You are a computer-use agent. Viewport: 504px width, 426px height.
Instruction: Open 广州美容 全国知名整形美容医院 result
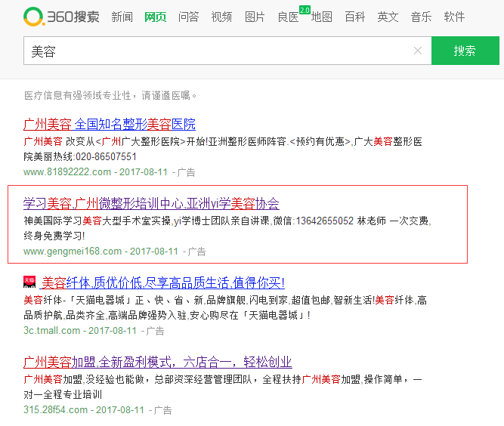click(110, 124)
